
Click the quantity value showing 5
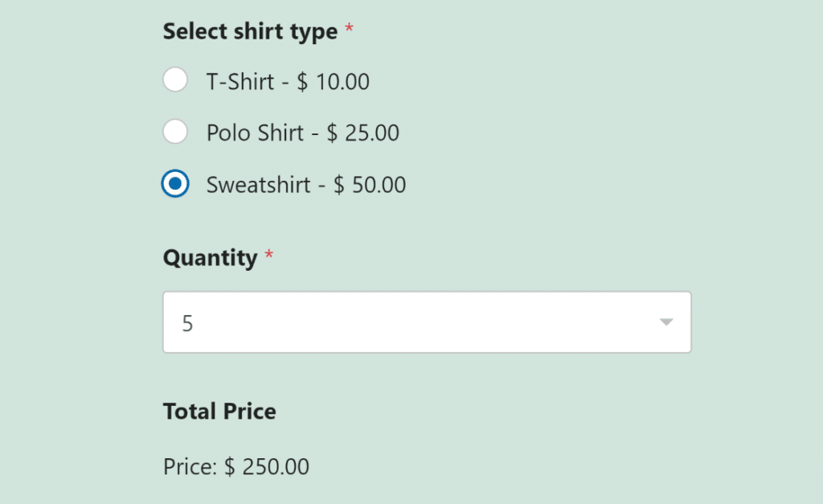[x=186, y=322]
